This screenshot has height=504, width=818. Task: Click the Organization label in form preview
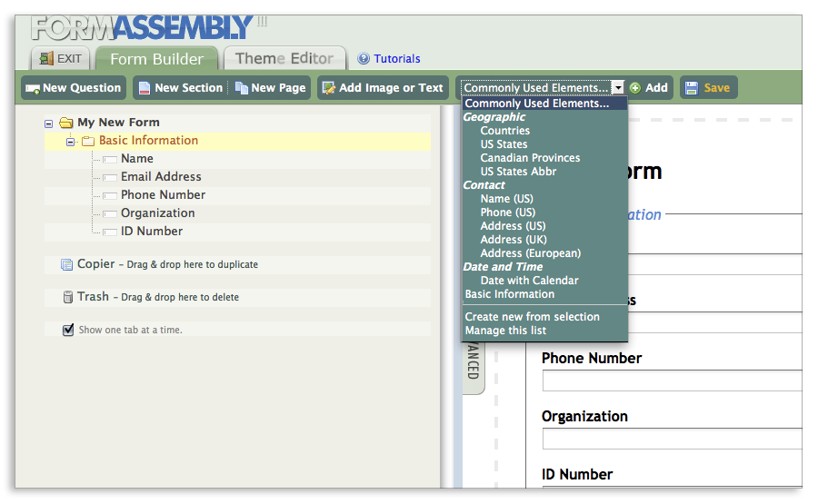[x=584, y=417]
